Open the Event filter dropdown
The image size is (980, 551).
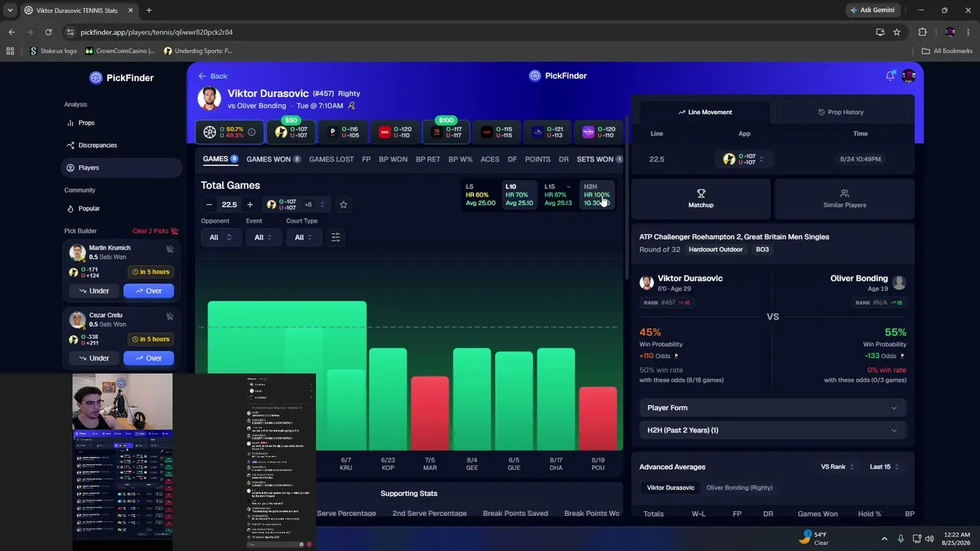pyautogui.click(x=263, y=237)
